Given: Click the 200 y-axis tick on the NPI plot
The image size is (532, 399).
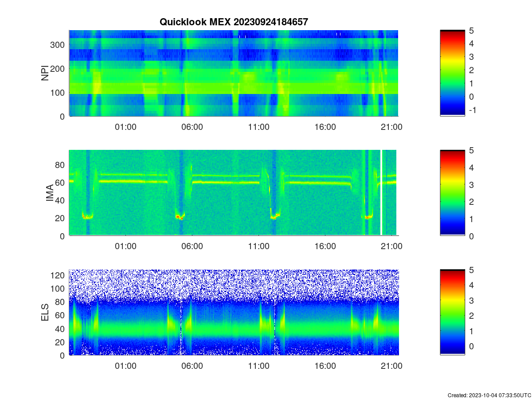Looking at the screenshot, I should (x=58, y=69).
